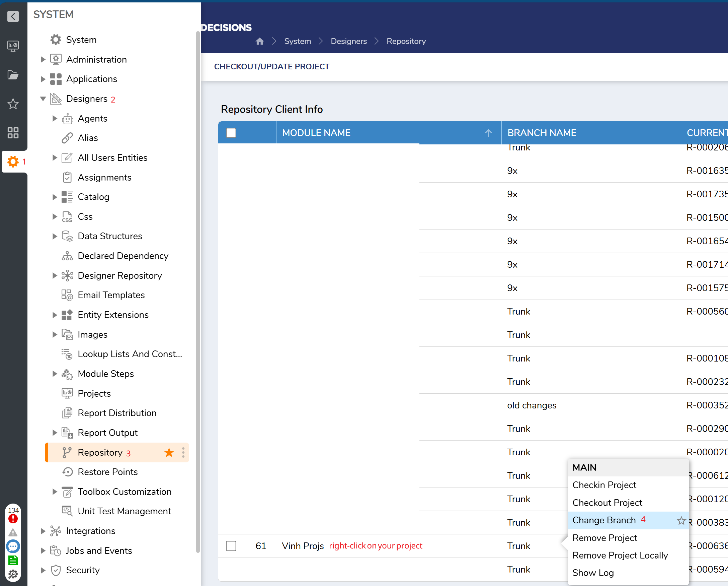Screen dimensions: 728x586
Task: Open three-dot menu beside Repository
Action: tap(183, 453)
